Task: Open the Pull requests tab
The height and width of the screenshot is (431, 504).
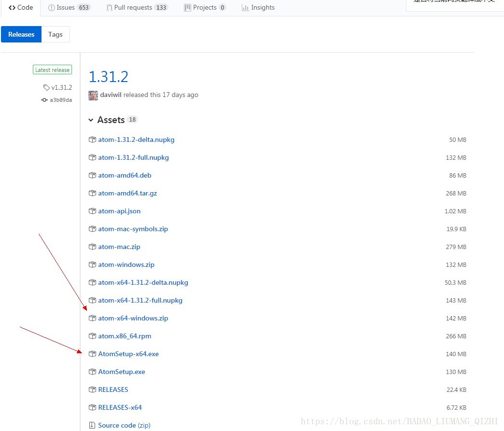Action: pyautogui.click(x=137, y=7)
